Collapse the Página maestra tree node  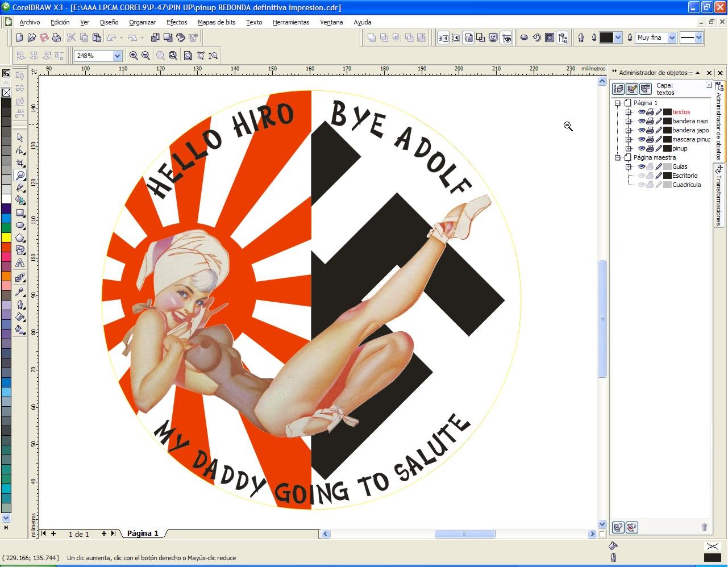click(618, 157)
